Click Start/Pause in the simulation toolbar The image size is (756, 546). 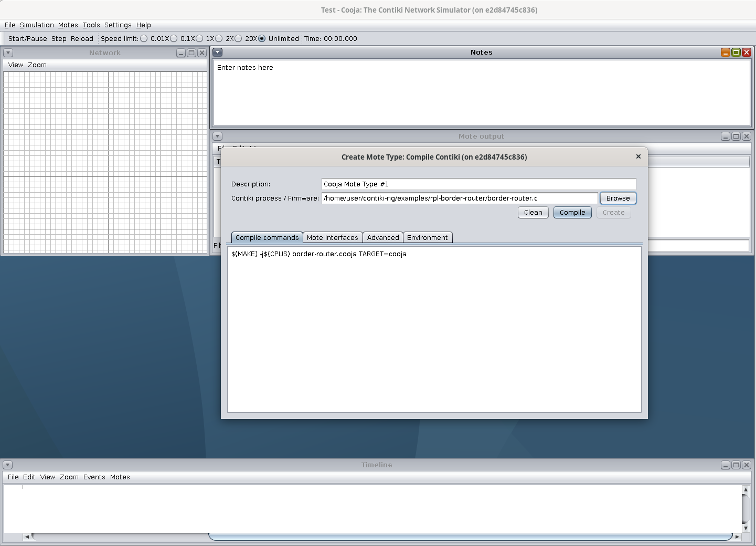click(x=28, y=39)
